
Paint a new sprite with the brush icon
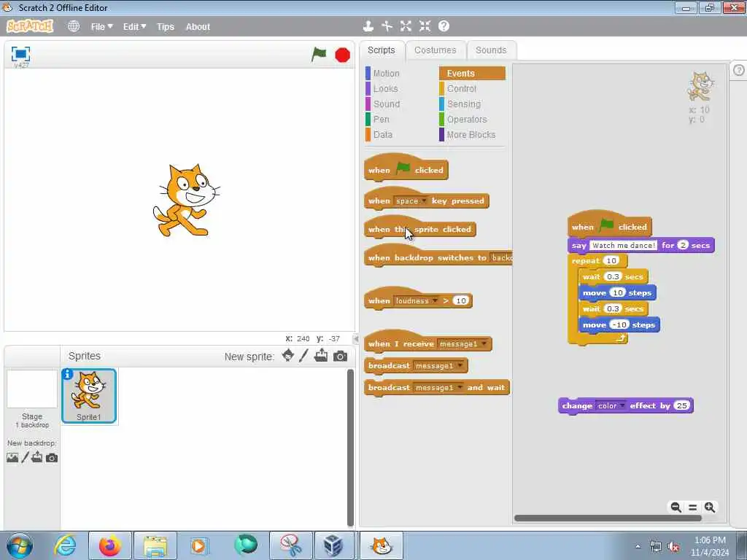(x=304, y=356)
